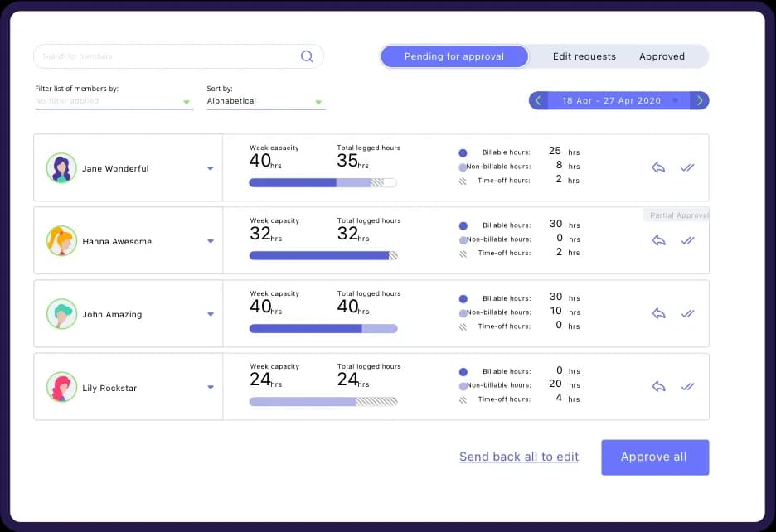This screenshot has width=776, height=532.
Task: Send back Jane Wonderful's timesheet
Action: [658, 167]
